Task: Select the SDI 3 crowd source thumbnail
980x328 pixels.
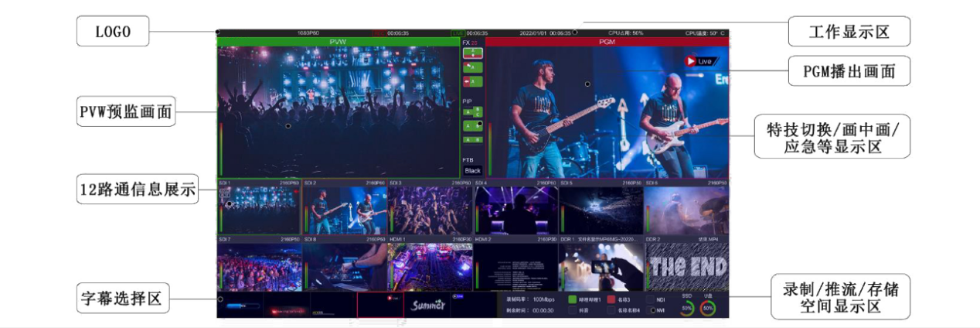Action: [430, 210]
